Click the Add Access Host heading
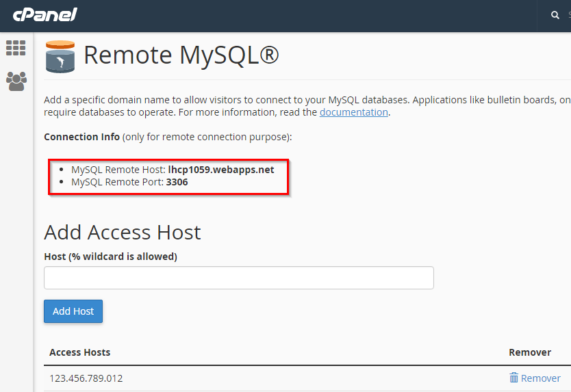The height and width of the screenshot is (392, 571). [123, 232]
